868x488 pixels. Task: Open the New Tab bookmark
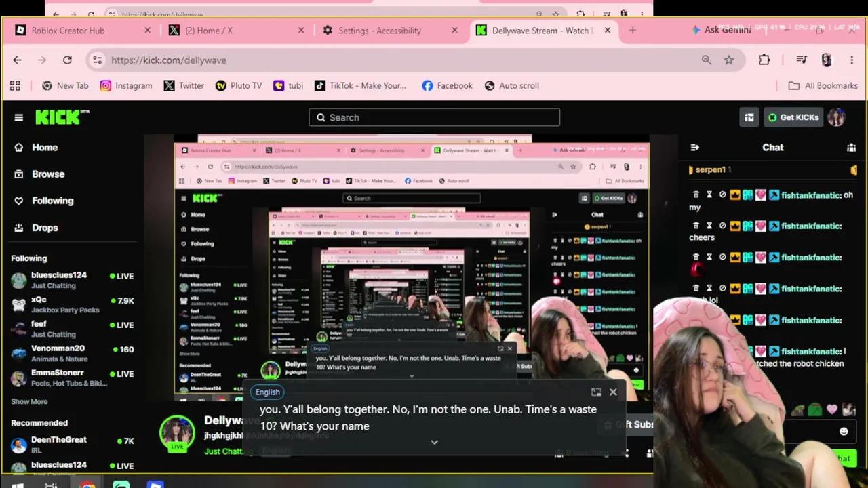(x=65, y=86)
